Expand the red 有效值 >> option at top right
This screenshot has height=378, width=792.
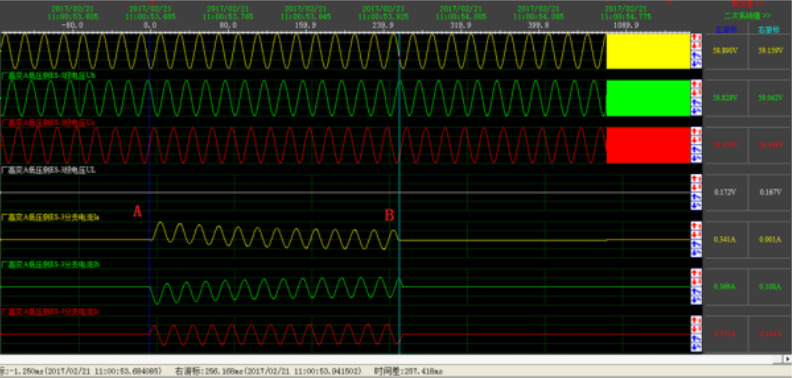pyautogui.click(x=747, y=3)
